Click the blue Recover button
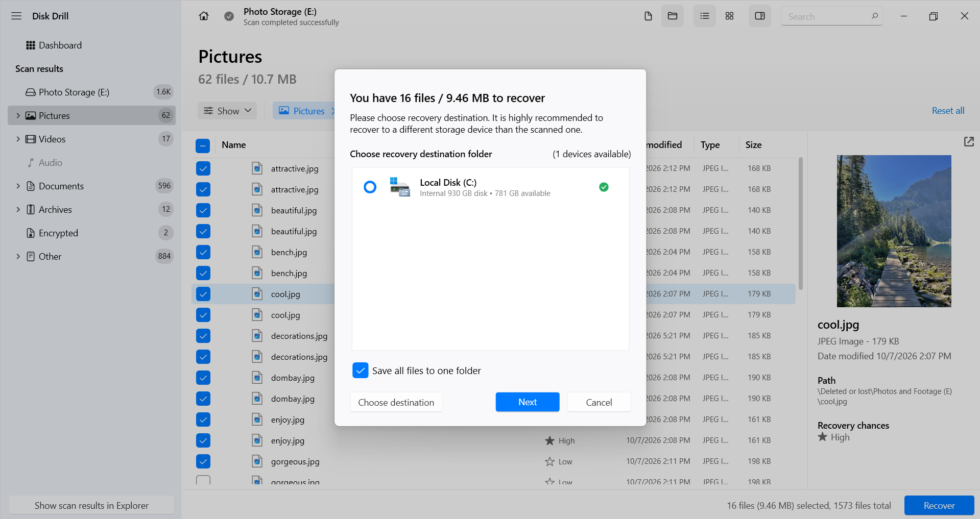Viewport: 980px width, 519px height. [x=939, y=506]
